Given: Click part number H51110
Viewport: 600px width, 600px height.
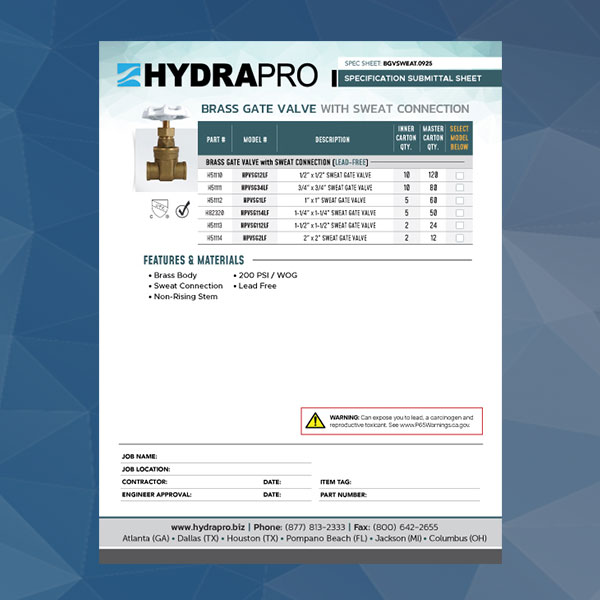Looking at the screenshot, I should (x=215, y=175).
